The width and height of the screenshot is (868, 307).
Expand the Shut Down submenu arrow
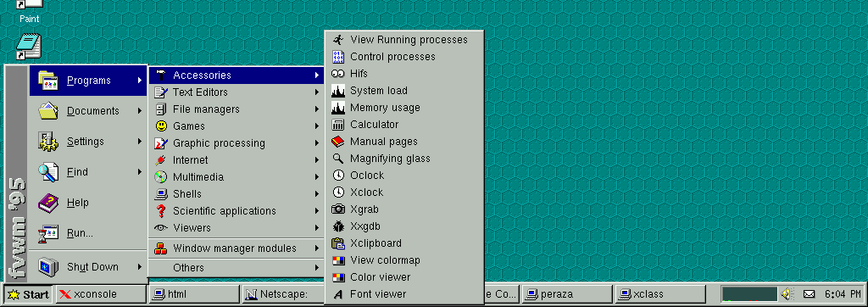coord(140,267)
